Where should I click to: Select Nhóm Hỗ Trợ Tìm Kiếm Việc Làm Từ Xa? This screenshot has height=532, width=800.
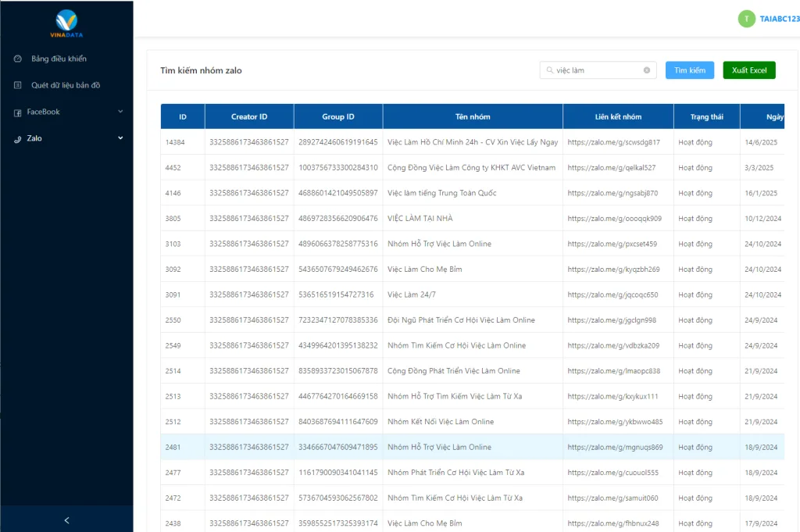click(455, 396)
